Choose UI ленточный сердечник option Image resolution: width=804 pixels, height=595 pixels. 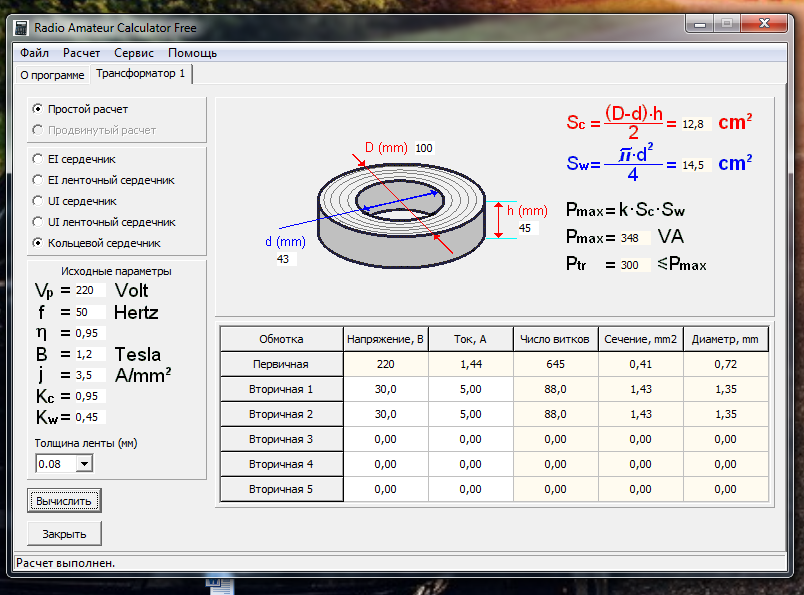click(37, 222)
